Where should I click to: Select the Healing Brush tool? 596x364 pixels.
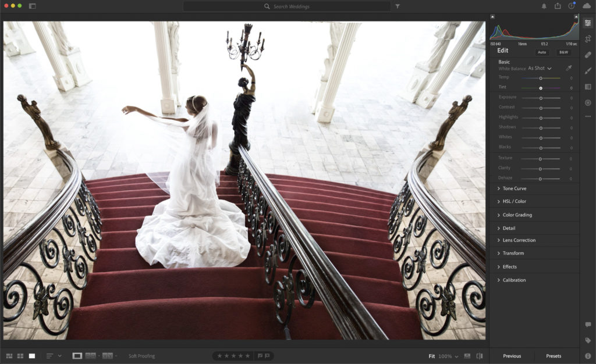[x=588, y=55]
